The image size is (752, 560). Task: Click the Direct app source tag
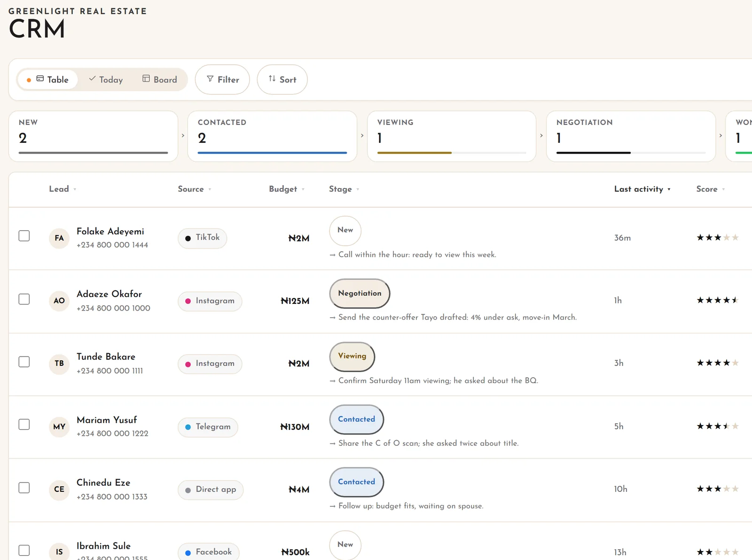click(x=211, y=490)
